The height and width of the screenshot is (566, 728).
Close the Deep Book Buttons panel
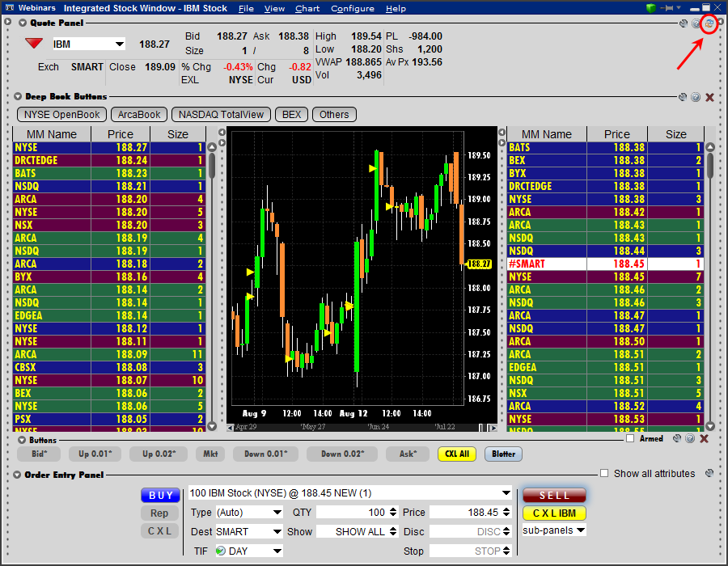coord(709,97)
